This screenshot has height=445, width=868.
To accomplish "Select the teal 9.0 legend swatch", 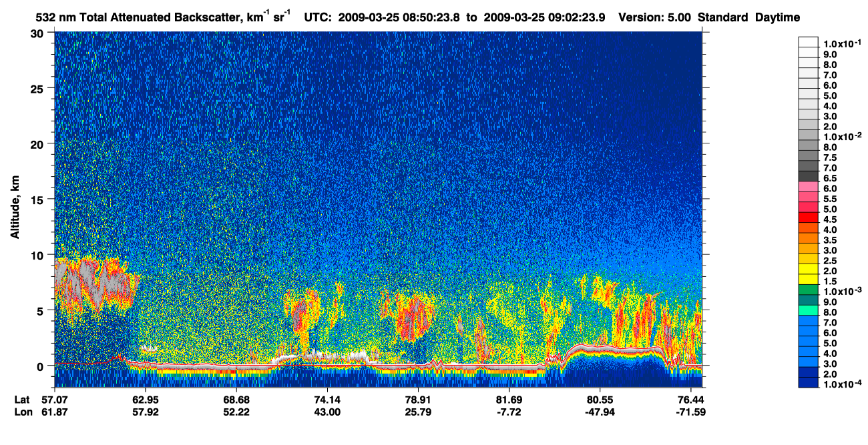I will click(808, 300).
